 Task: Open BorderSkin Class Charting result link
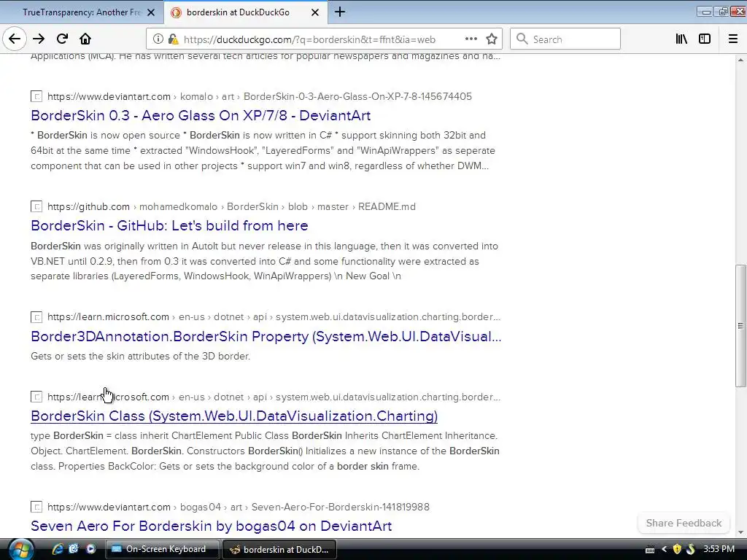[234, 416]
